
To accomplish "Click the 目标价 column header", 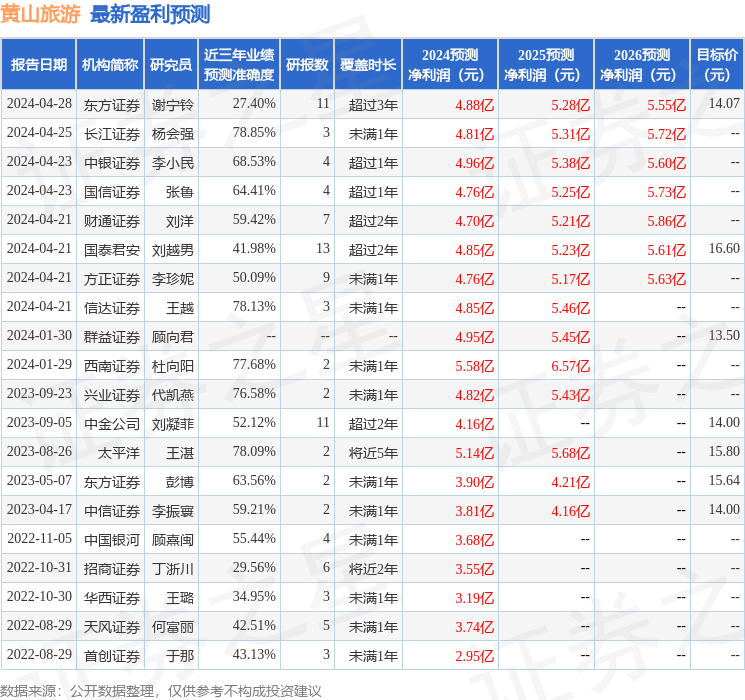I will [x=717, y=65].
